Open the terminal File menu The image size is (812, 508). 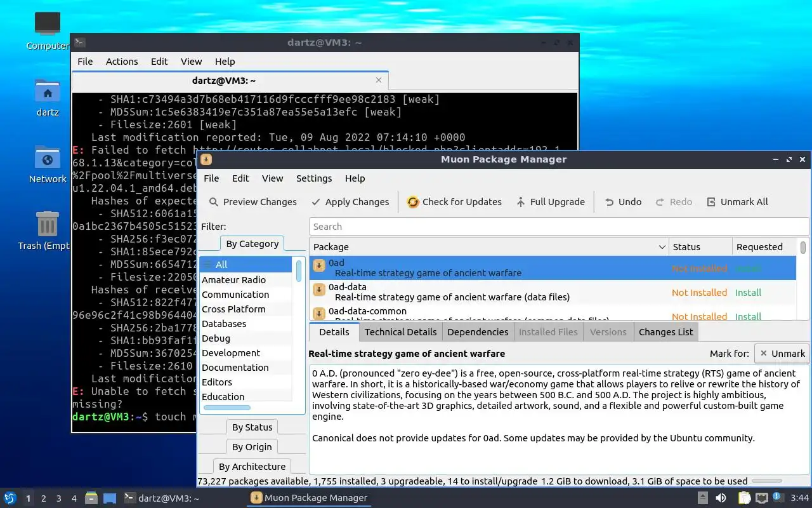tap(85, 62)
